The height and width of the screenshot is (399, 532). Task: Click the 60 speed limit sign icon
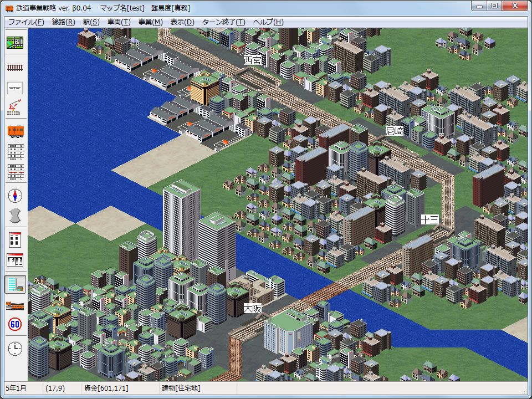pyautogui.click(x=15, y=325)
